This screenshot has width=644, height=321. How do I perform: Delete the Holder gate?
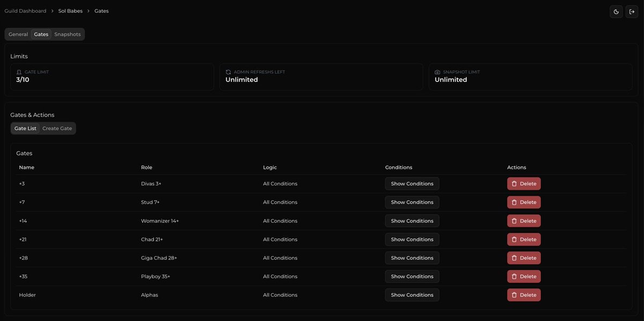pyautogui.click(x=524, y=295)
